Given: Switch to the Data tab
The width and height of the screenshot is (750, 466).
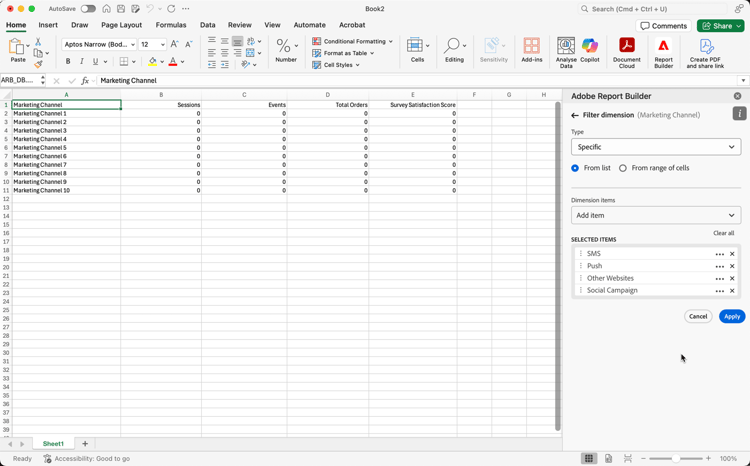Looking at the screenshot, I should (208, 25).
